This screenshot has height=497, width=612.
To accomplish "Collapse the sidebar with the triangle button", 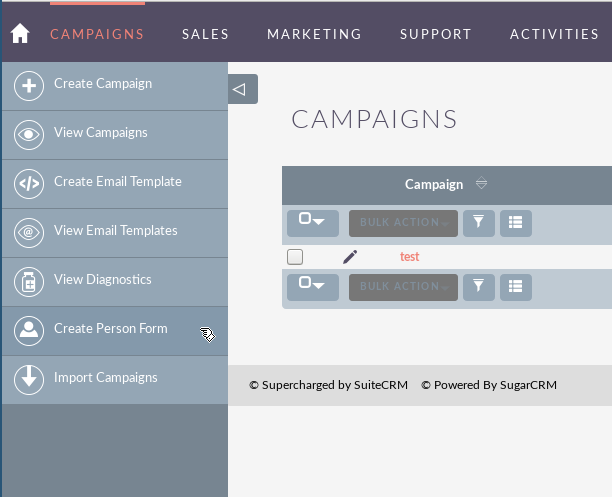I will tap(243, 89).
